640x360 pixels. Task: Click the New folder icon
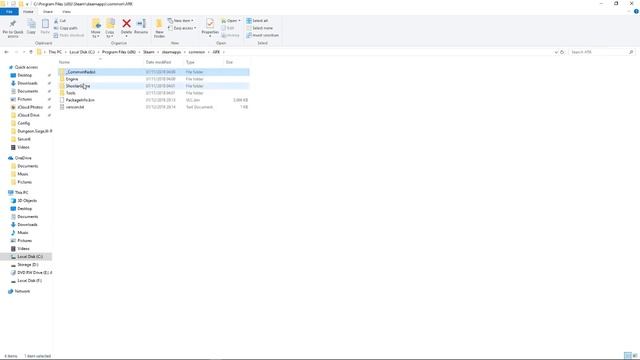click(159, 24)
